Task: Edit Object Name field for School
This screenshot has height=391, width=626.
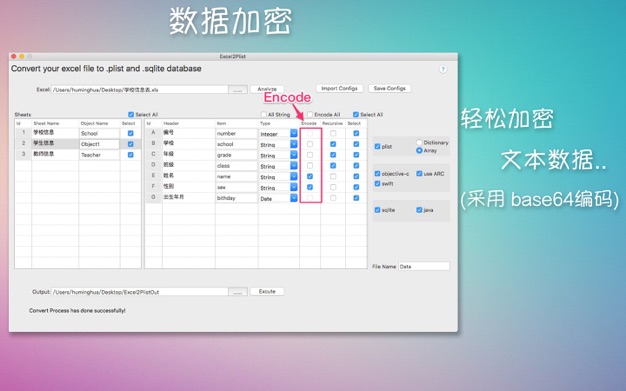Action: pos(99,133)
